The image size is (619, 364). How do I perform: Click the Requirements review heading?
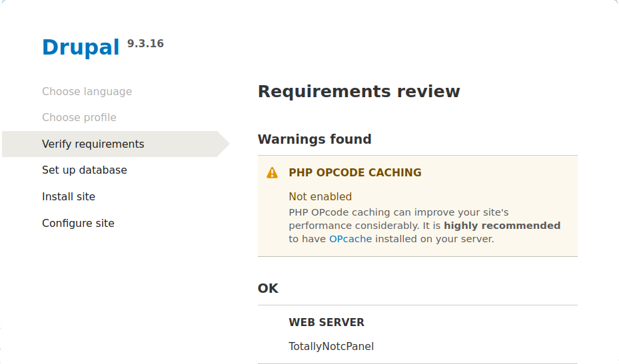pyautogui.click(x=358, y=92)
